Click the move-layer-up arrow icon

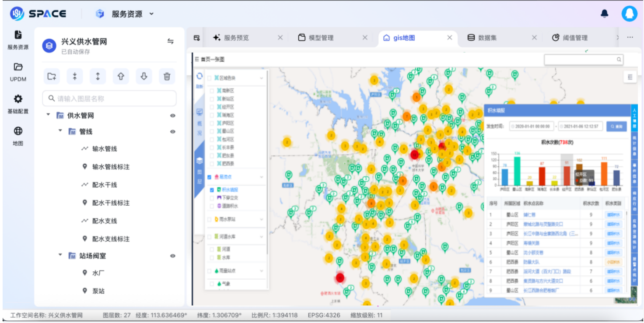pos(121,76)
